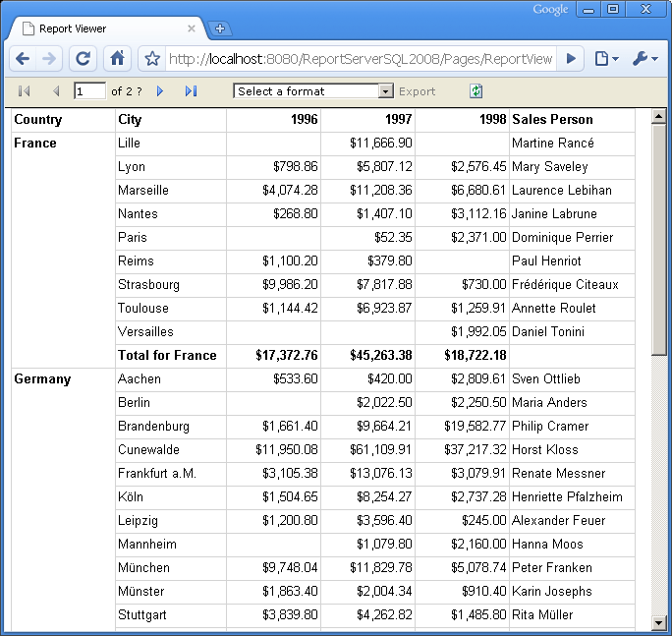The height and width of the screenshot is (636, 672).
Task: Click the Brandenburg 1998 value $19,582.77
Action: pyautogui.click(x=475, y=426)
